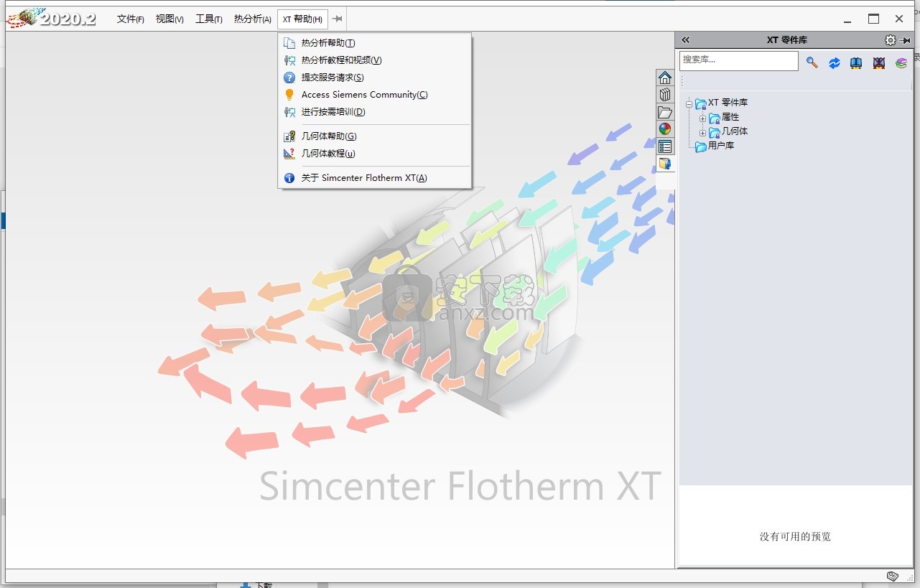Screen dimensions: 920x588
Task: Click the magnifier search library icon
Action: pos(812,62)
